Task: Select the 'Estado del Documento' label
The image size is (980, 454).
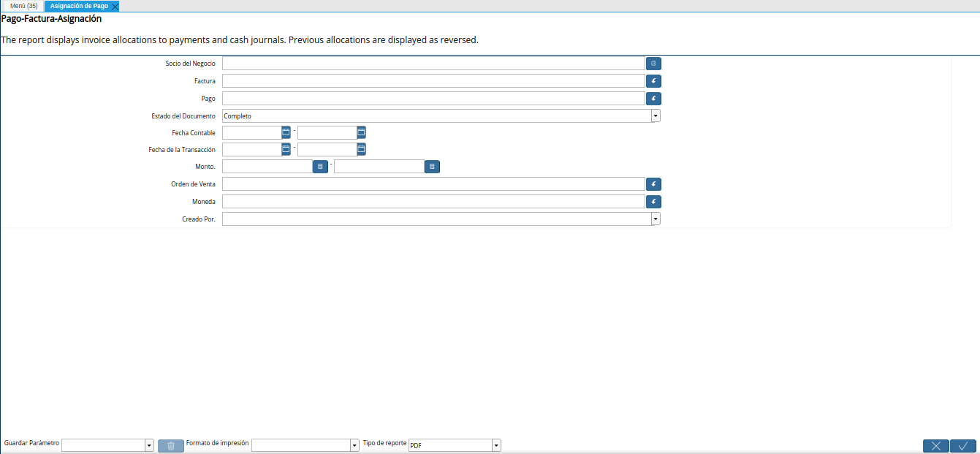Action: pos(183,116)
